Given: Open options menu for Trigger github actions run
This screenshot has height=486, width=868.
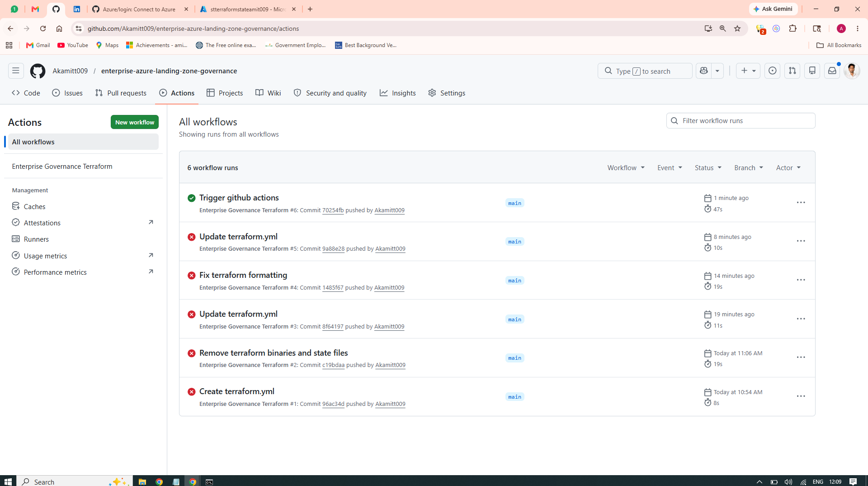Looking at the screenshot, I should click(x=801, y=203).
